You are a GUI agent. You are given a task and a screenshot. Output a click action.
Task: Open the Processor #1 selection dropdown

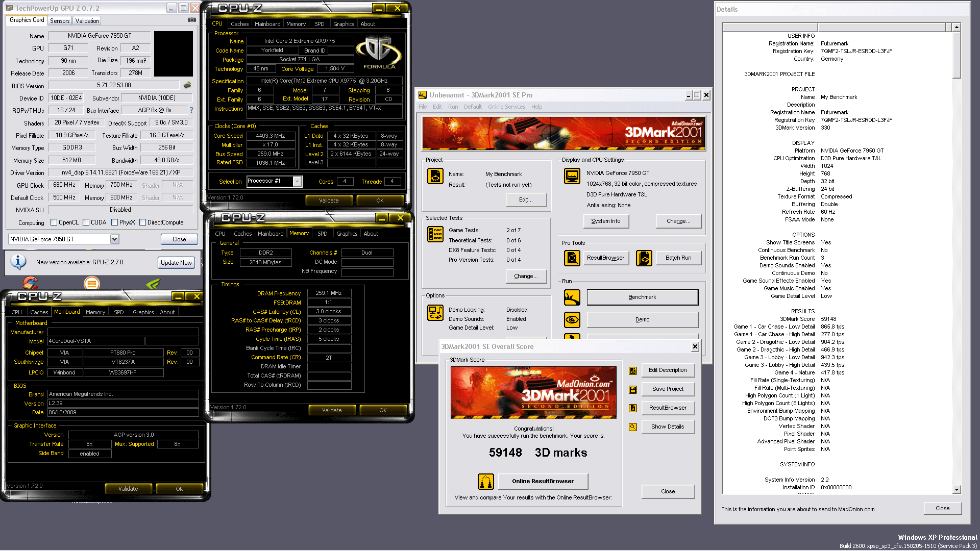pos(297,181)
